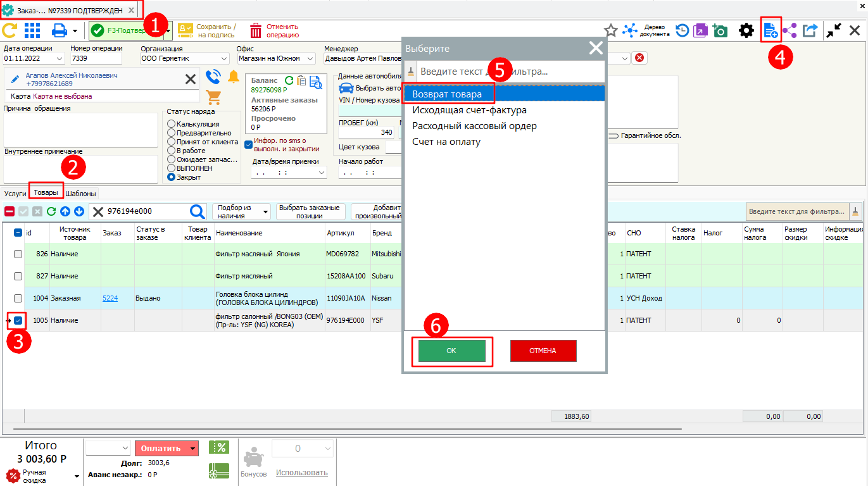Clear the 976194e000 search with the X

point(98,211)
